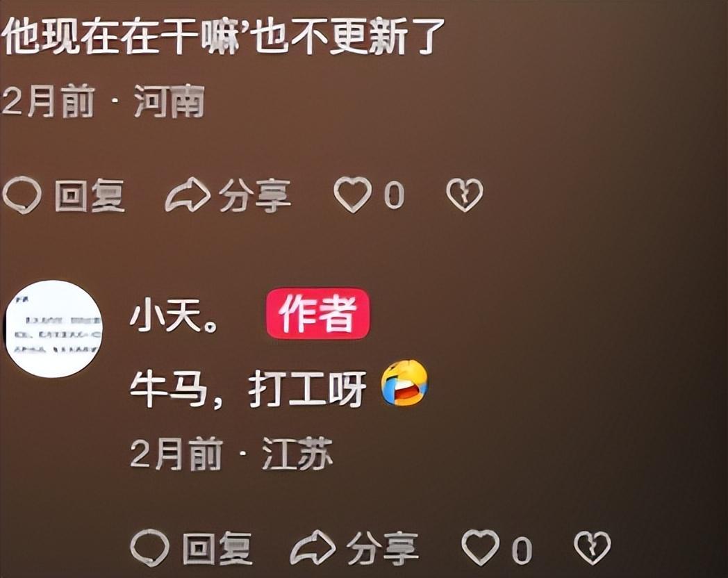Dislike 小天's reply via broken heart
This screenshot has width=728, height=578.
pyautogui.click(x=593, y=548)
